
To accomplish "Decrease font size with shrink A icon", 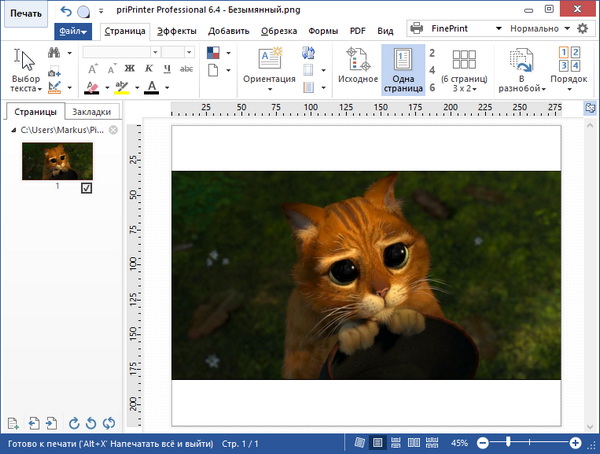I will [111, 69].
